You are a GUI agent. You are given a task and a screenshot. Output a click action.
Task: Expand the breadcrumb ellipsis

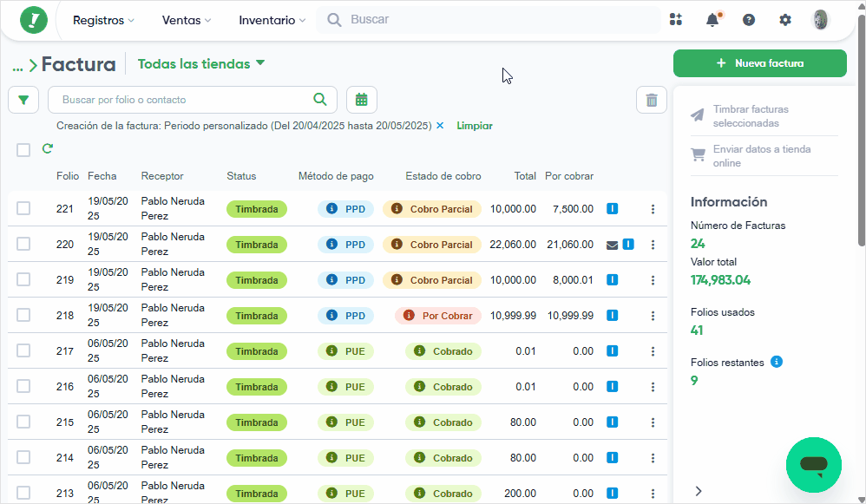[x=17, y=67]
